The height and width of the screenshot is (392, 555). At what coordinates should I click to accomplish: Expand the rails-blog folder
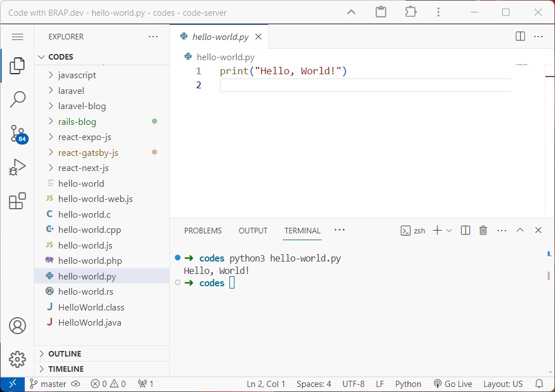[77, 121]
